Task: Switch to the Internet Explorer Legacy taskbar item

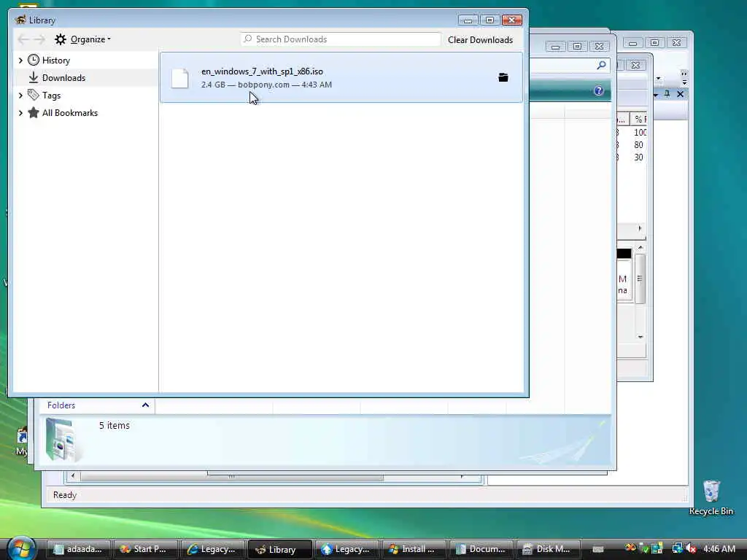Action: [x=213, y=549]
